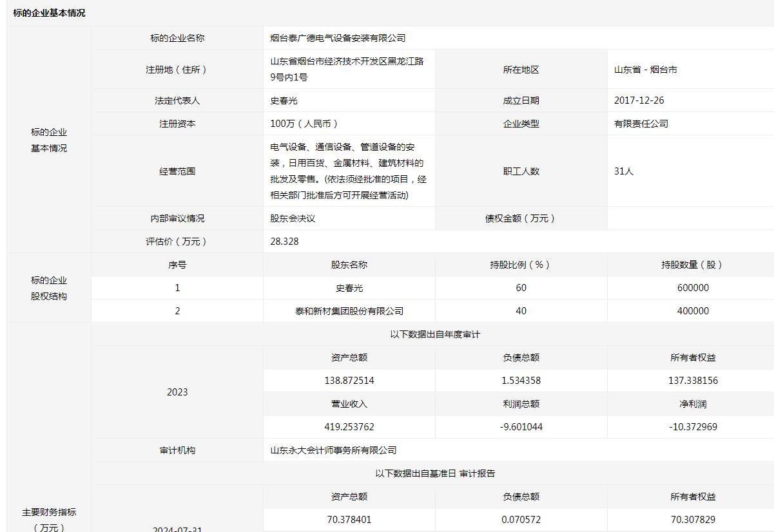Screen dimensions: 774x532
Task: Click the note 以下数据出自年度审计
Action: [435, 334]
